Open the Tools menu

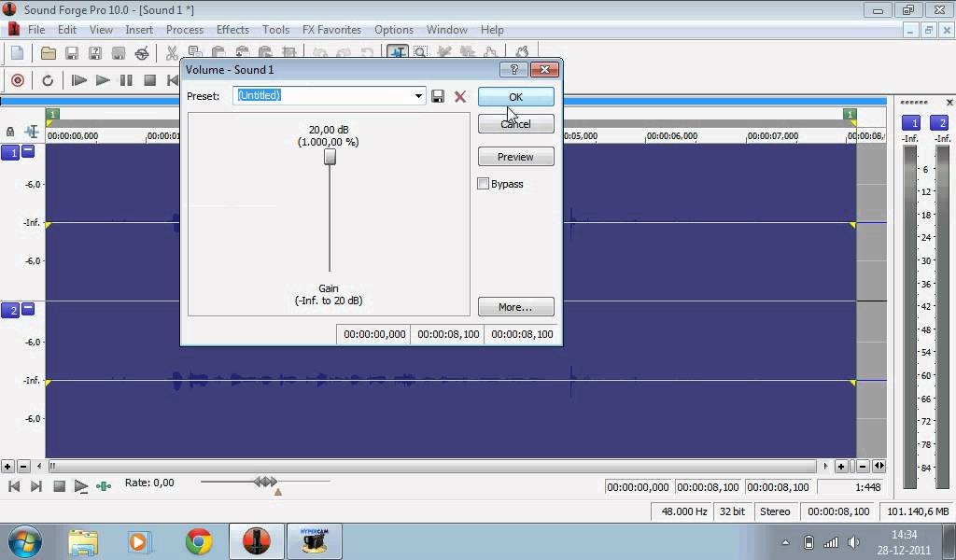coord(275,29)
